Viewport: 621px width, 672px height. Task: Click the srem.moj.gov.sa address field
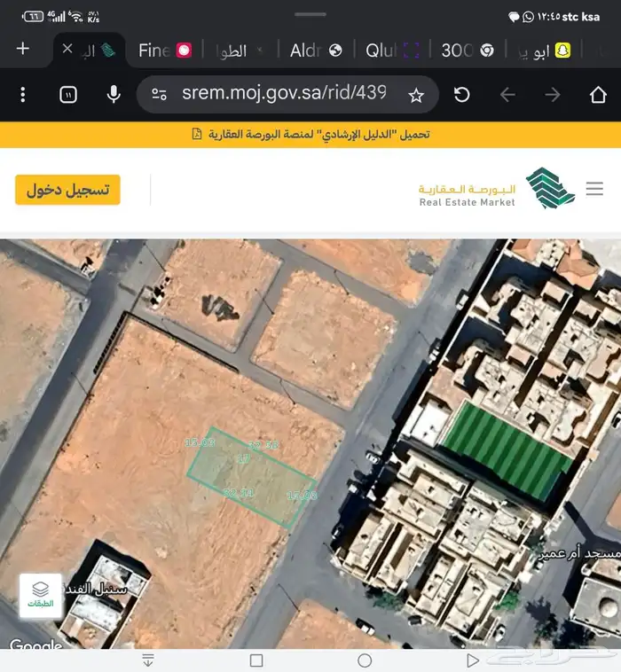pyautogui.click(x=284, y=94)
